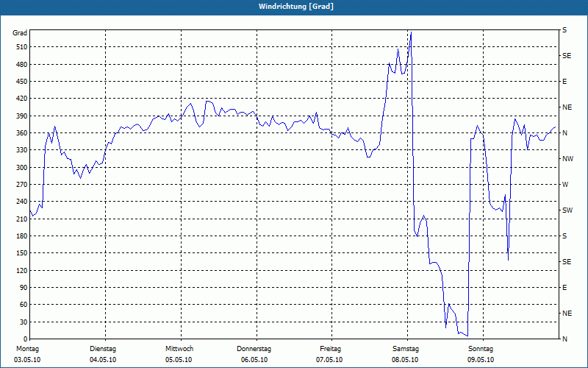Select the date 08.05.10

pos(405,360)
